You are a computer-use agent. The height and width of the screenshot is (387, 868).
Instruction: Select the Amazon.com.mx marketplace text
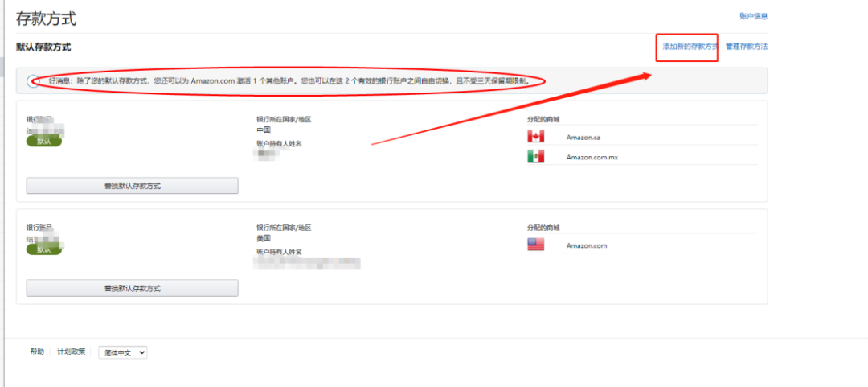[592, 157]
